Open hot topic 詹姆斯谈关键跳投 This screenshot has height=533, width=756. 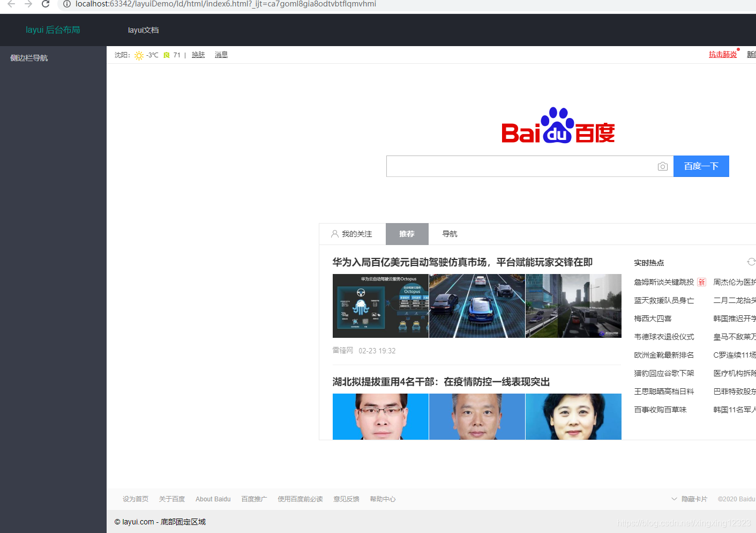coord(664,282)
